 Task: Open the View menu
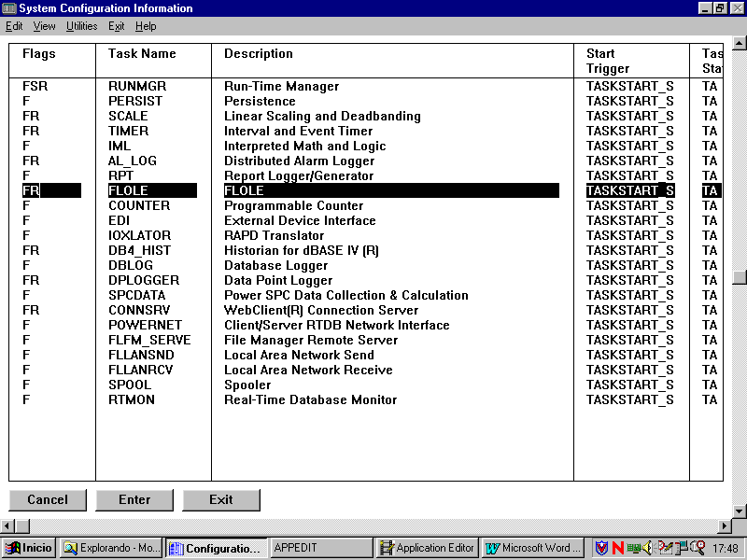click(x=45, y=26)
